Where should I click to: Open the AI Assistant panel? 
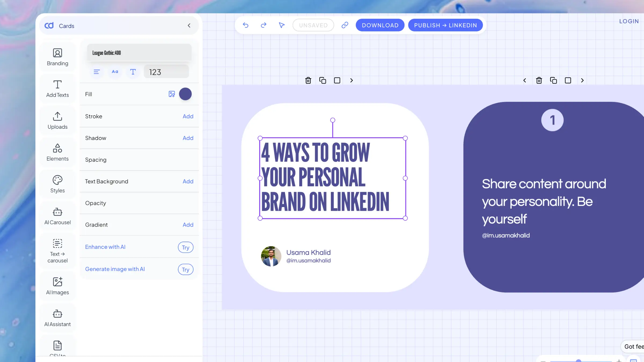[x=57, y=318]
